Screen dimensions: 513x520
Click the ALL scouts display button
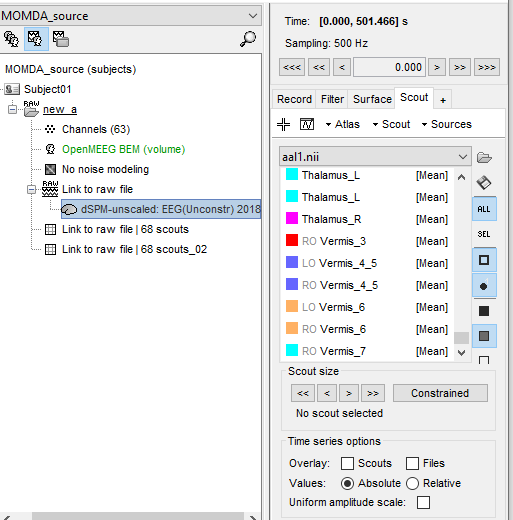pyautogui.click(x=484, y=209)
